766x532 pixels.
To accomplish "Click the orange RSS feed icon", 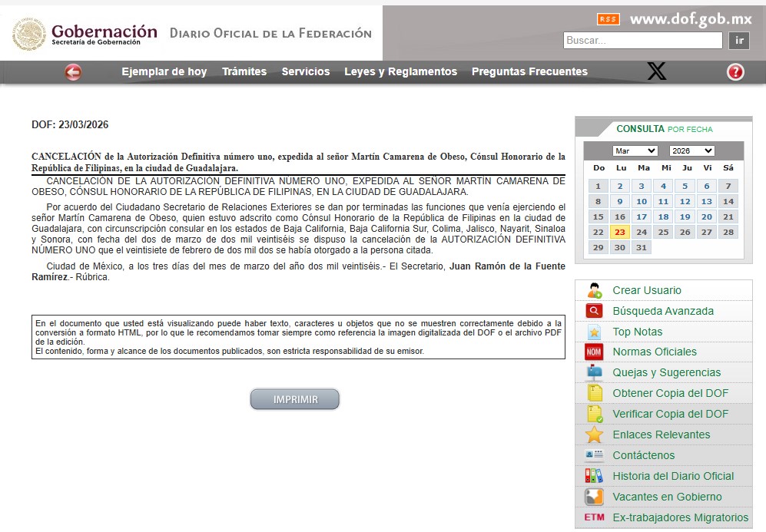I will (x=608, y=19).
